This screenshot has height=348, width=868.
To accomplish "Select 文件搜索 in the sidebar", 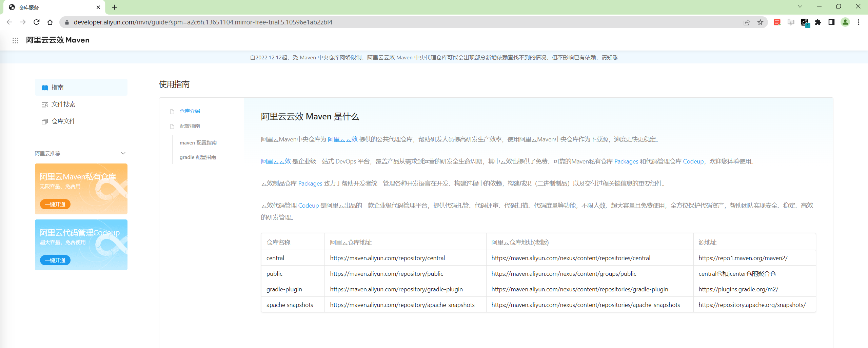I will [x=81, y=104].
